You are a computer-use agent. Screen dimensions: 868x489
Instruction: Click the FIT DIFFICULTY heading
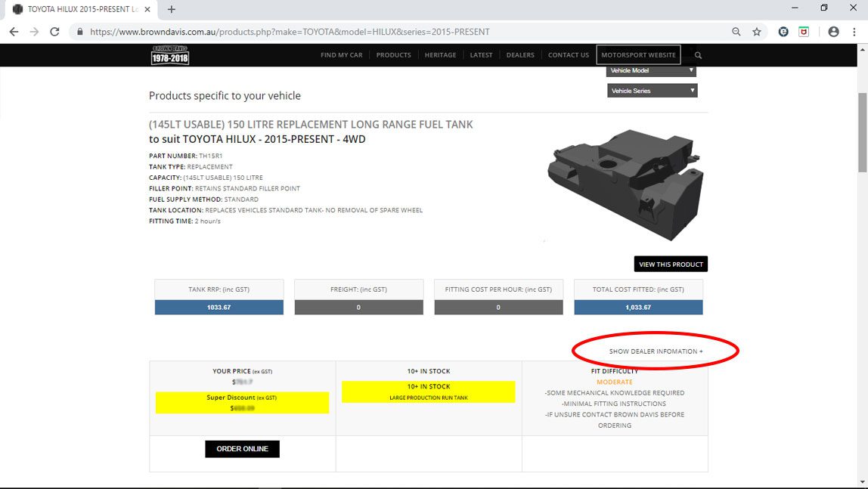[x=615, y=371]
